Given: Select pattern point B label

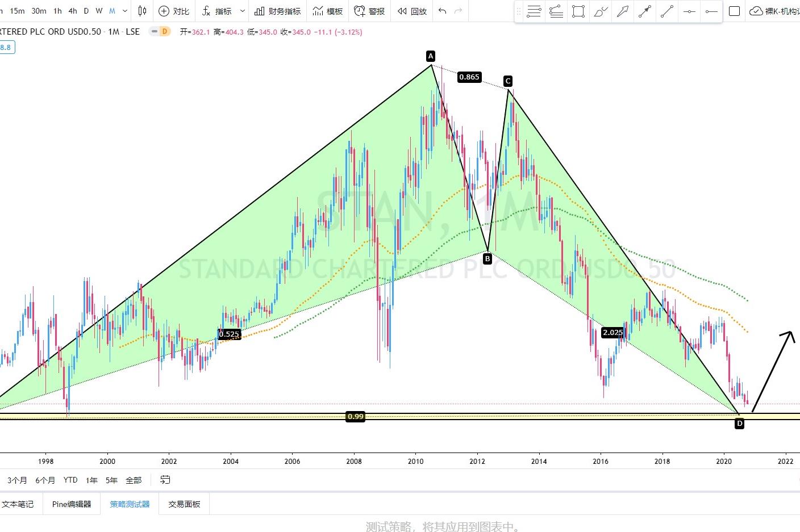Looking at the screenshot, I should coord(488,259).
